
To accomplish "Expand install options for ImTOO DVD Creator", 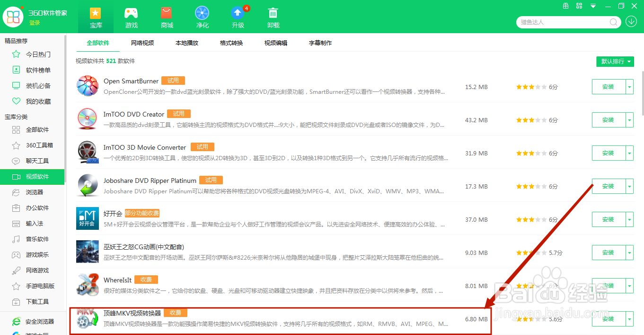I will pyautogui.click(x=630, y=120).
